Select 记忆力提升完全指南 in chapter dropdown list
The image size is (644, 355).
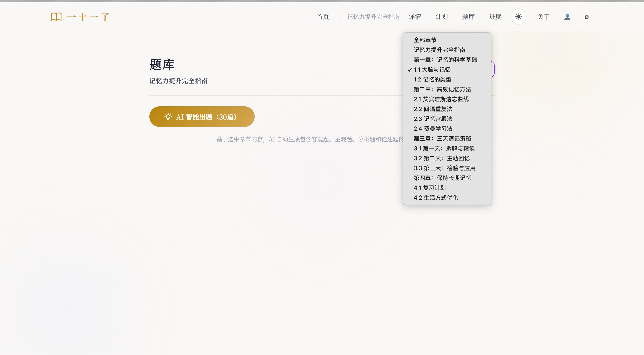[x=447, y=50]
